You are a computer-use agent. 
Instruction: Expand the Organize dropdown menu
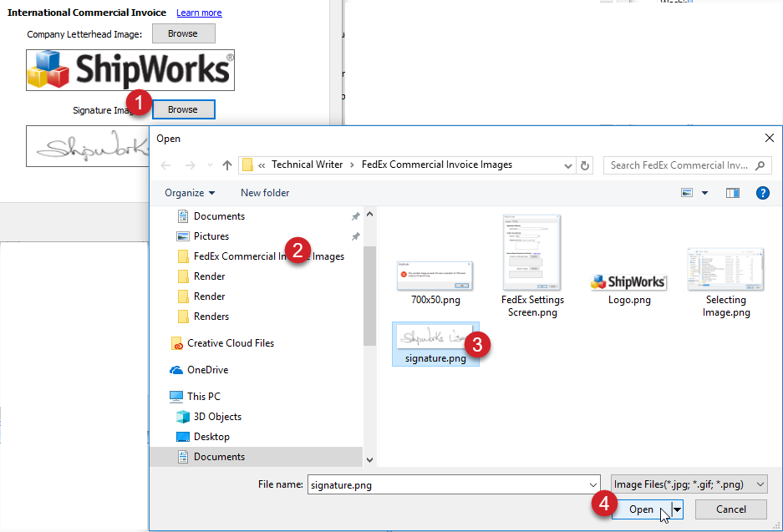point(189,193)
